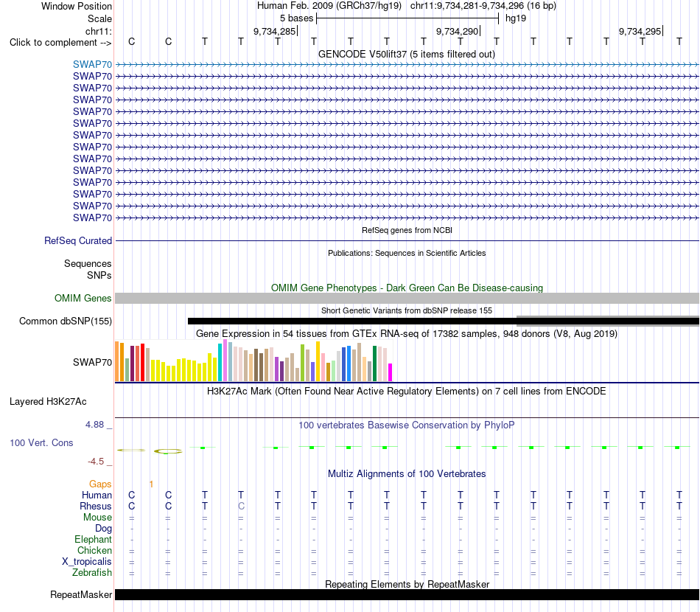Select the Rhesus species label
This screenshot has width=700, height=612.
point(96,506)
